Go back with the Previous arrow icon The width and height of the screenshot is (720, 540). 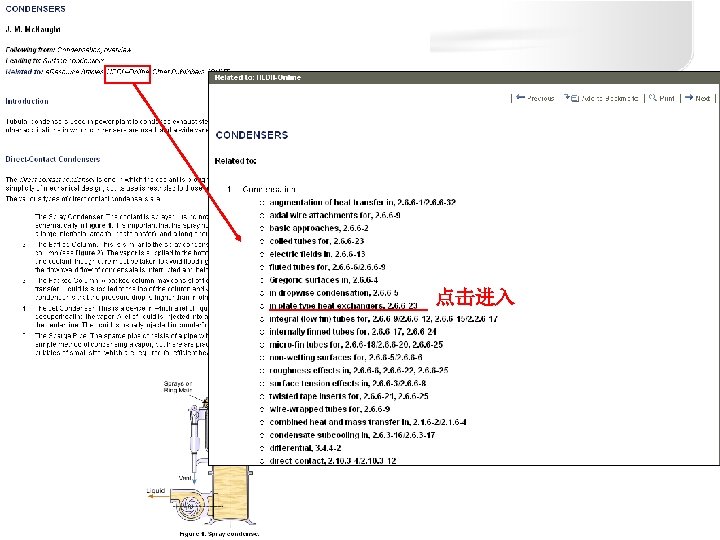pos(520,97)
